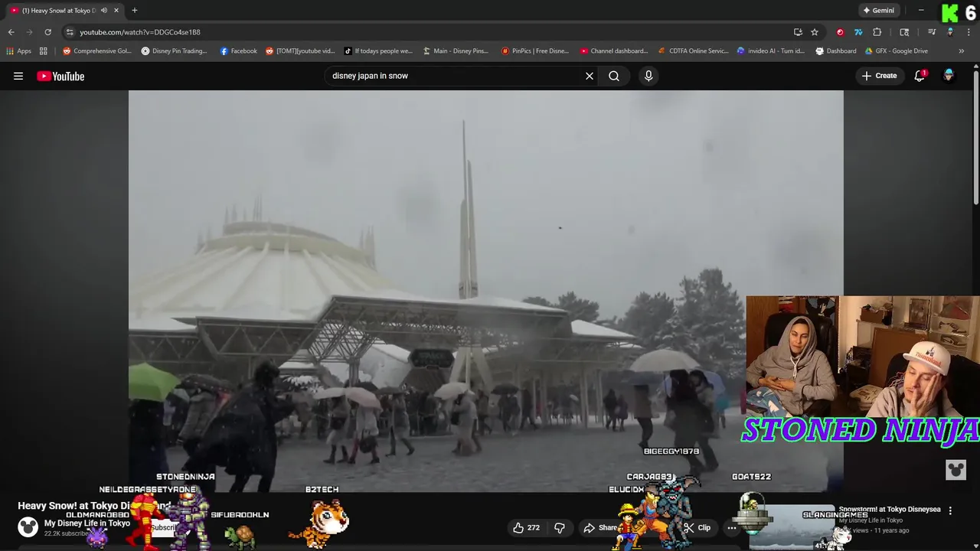Open the Chrome Extensions puzzle icon
The image size is (980, 551).
click(877, 32)
